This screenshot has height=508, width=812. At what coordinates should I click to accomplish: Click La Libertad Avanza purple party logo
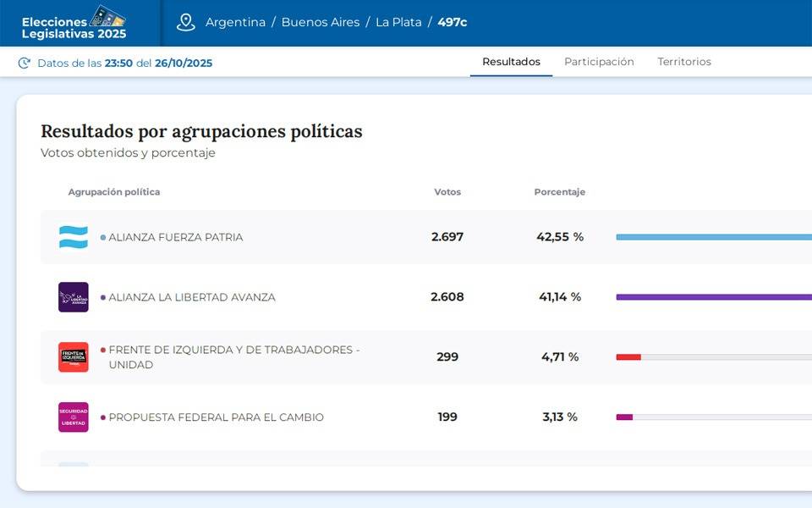pyautogui.click(x=74, y=297)
